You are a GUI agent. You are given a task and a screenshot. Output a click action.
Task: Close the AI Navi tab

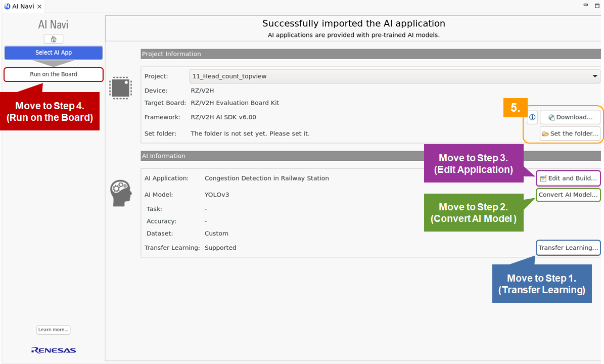39,7
